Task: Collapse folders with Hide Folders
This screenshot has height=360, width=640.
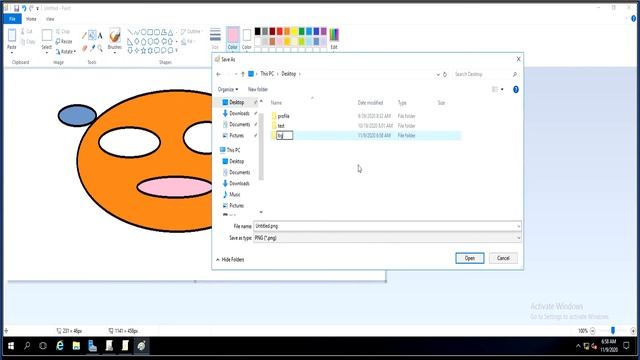Action: (x=230, y=260)
